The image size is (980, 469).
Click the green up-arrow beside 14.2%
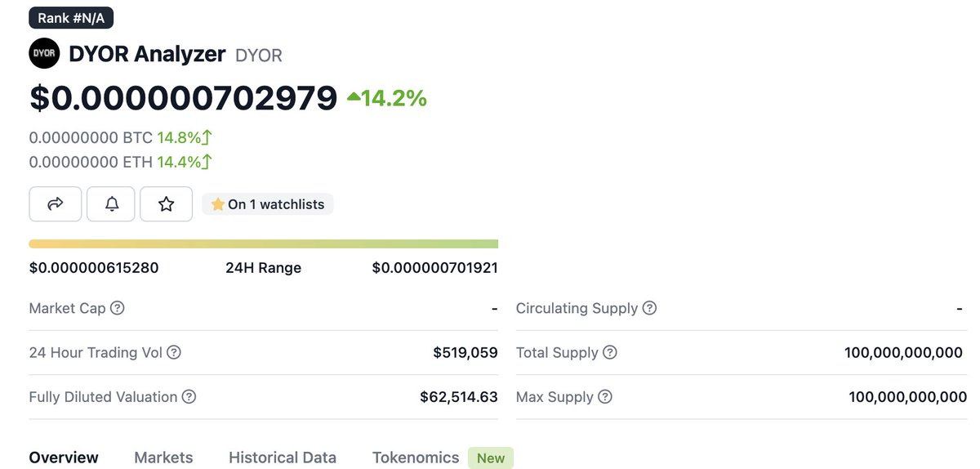pos(354,97)
